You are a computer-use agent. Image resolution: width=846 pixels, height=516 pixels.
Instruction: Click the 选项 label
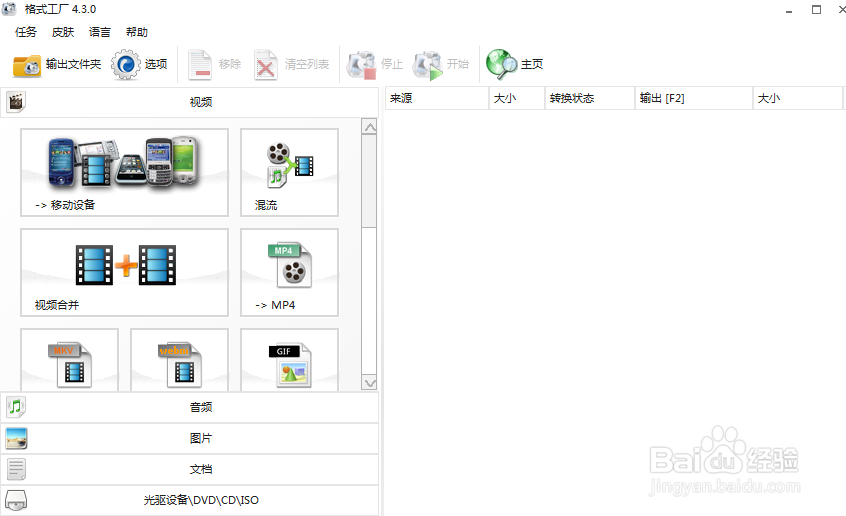click(156, 64)
